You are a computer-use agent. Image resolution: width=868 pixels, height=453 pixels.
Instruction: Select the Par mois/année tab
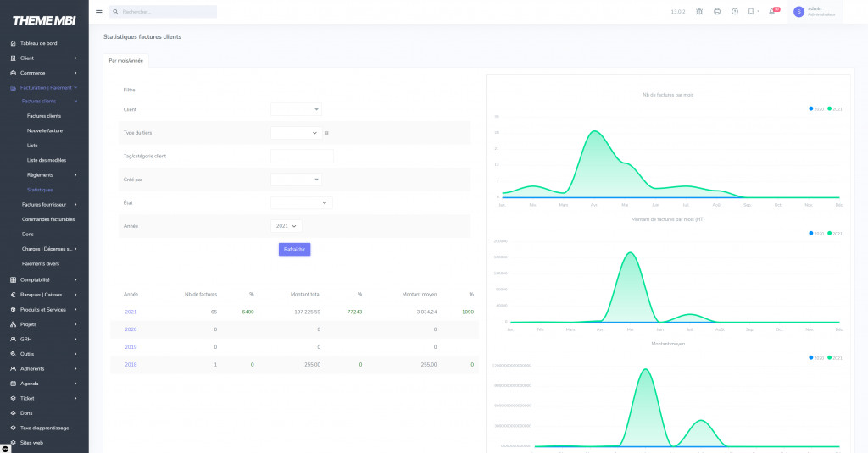127,61
